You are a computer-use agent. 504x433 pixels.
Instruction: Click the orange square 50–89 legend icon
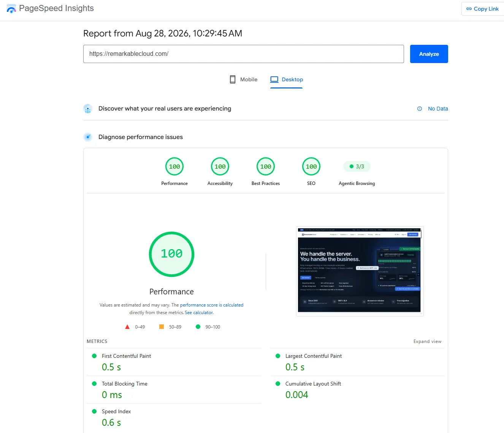click(x=162, y=327)
